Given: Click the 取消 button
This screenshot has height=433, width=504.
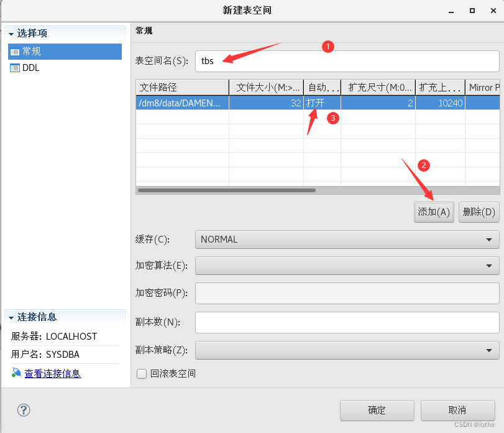Looking at the screenshot, I should tap(458, 411).
